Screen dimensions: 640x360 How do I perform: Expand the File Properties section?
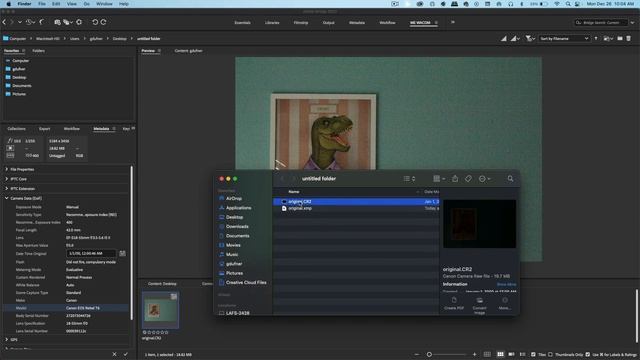[7, 169]
